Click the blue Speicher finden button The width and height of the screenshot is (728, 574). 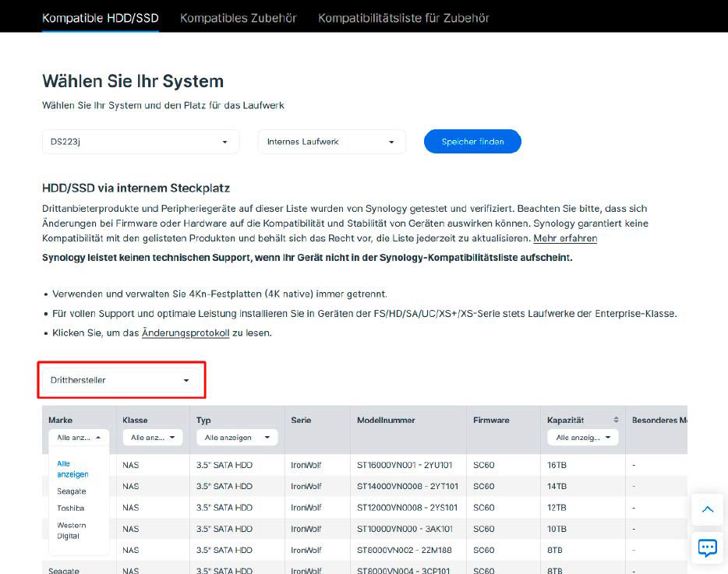(x=472, y=141)
